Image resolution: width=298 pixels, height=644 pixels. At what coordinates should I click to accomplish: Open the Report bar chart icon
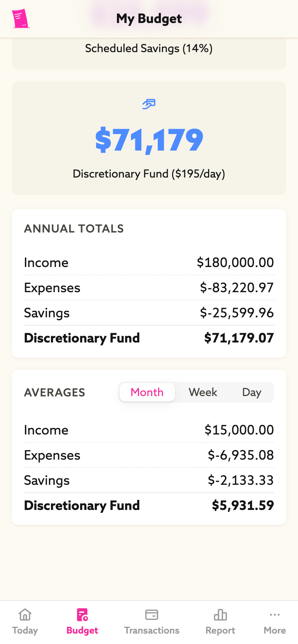point(220,615)
